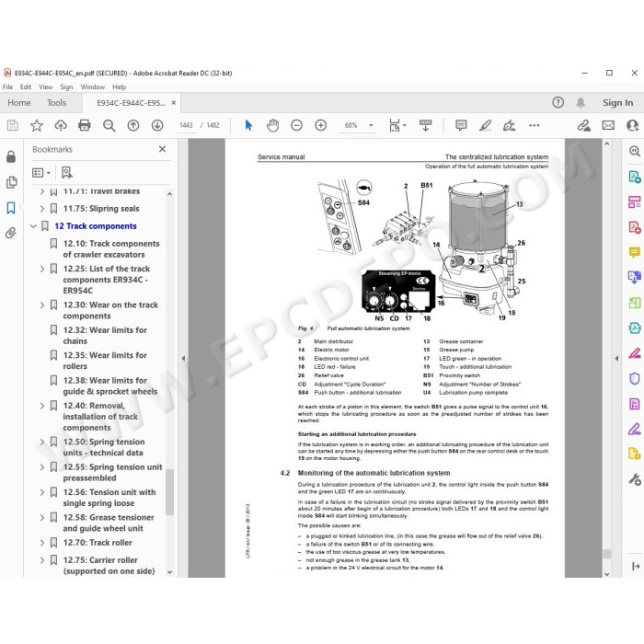
Task: Open the right pane search tool
Action: pos(635,151)
